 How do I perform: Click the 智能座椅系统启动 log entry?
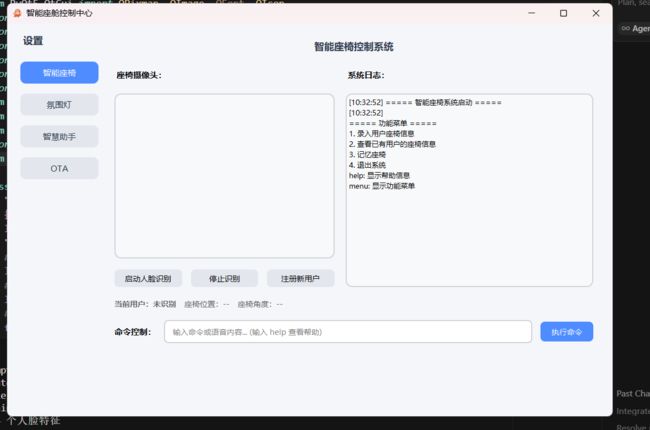425,102
